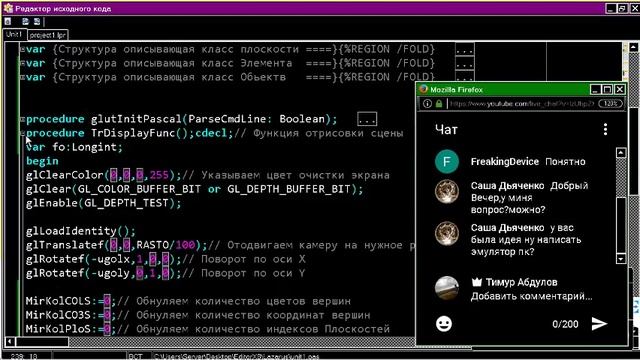Open the emoji picker in chat
The width and height of the screenshot is (640, 360).
pyautogui.click(x=444, y=324)
